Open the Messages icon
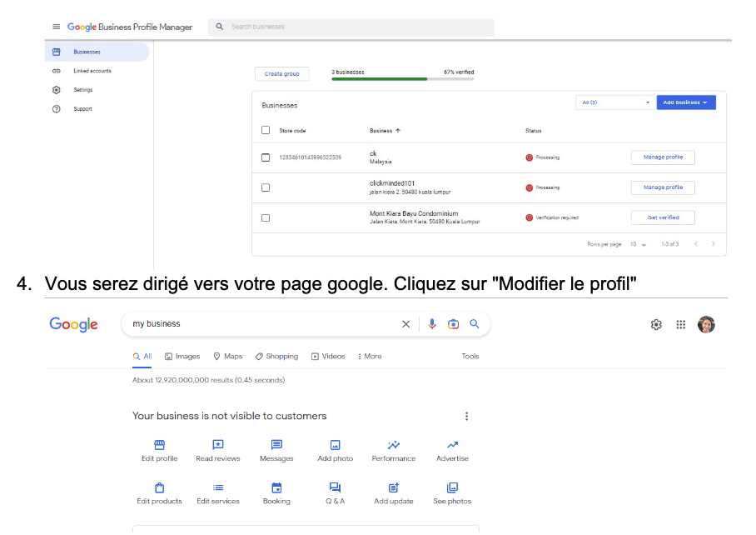 276,445
